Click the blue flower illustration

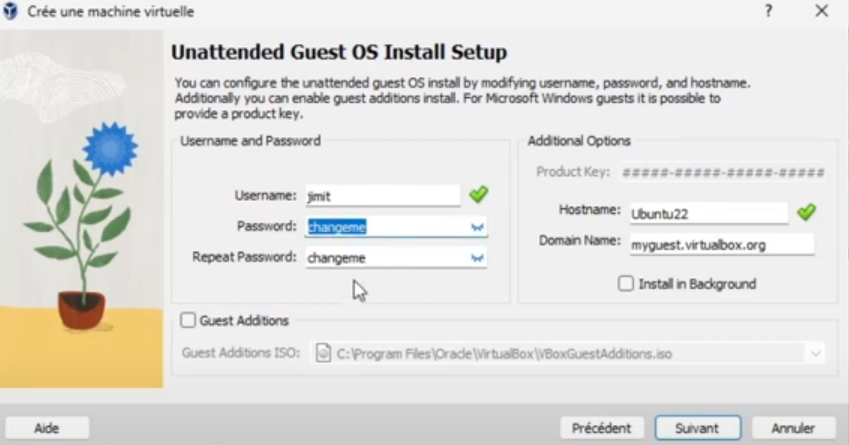[x=110, y=148]
